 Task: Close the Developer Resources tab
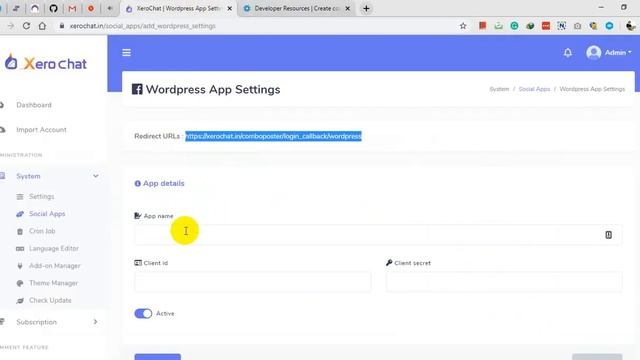347,8
